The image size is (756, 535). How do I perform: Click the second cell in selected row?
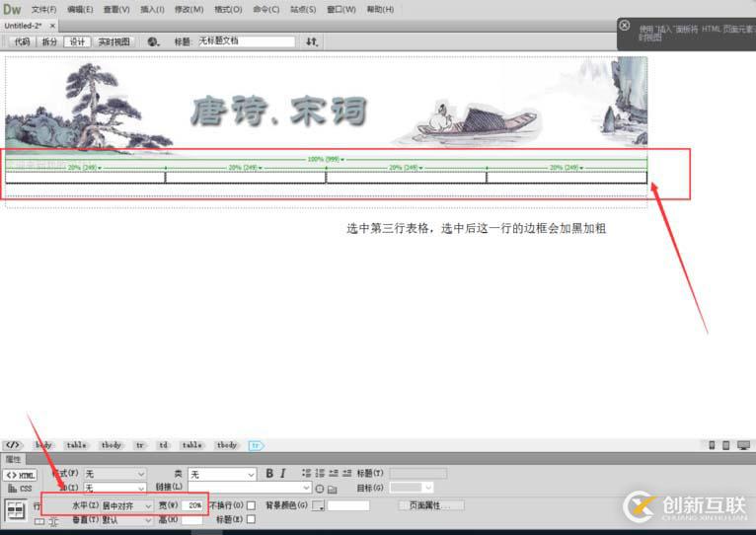click(246, 178)
